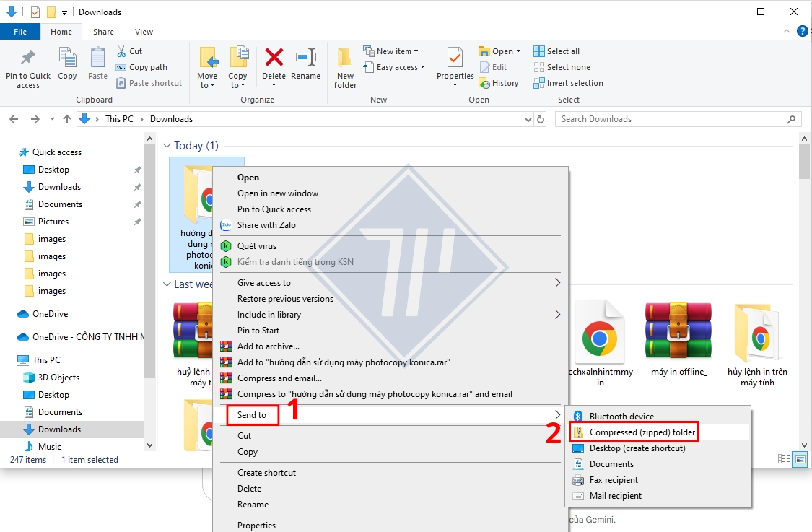Click the Pin to Quick access icon
This screenshot has height=532, width=812.
[x=28, y=59]
